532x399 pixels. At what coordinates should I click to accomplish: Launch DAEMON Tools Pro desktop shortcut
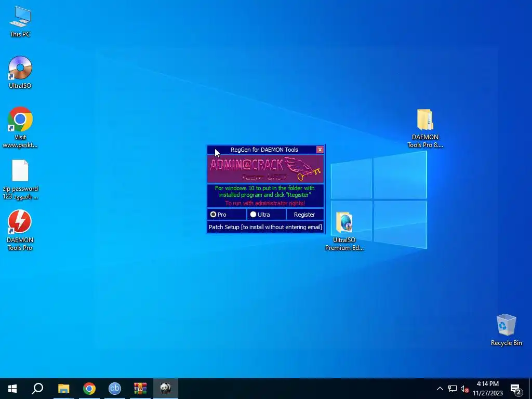pyautogui.click(x=20, y=230)
